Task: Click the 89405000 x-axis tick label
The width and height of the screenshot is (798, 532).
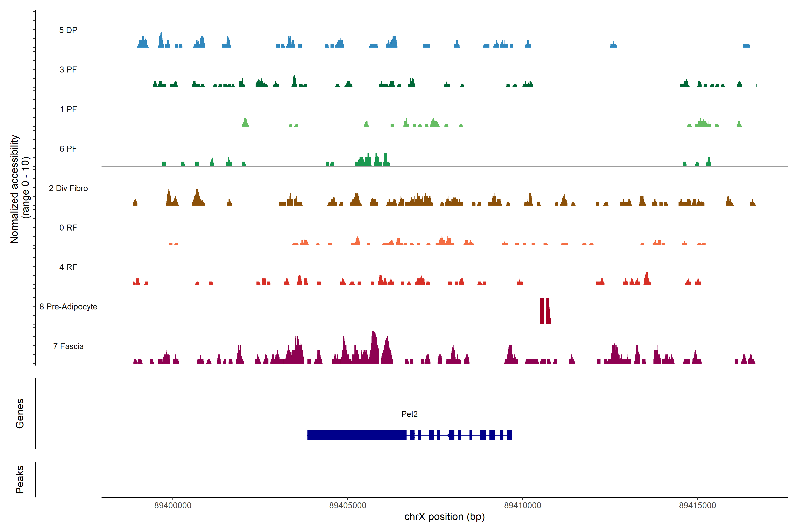Action: 348,505
